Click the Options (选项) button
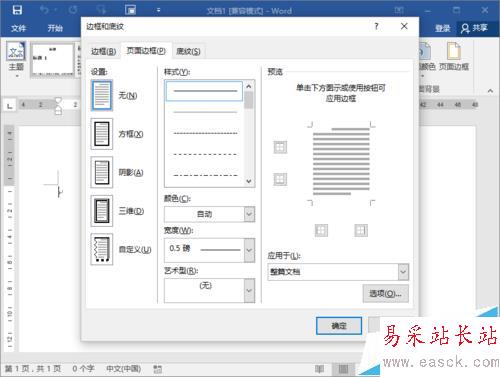Screen dimensions: 500x377 [x=385, y=294]
